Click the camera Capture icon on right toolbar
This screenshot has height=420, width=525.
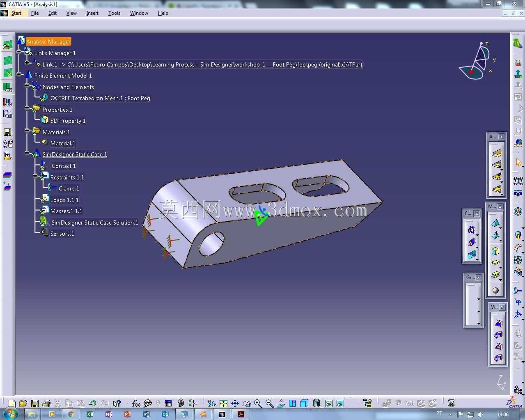(x=518, y=193)
